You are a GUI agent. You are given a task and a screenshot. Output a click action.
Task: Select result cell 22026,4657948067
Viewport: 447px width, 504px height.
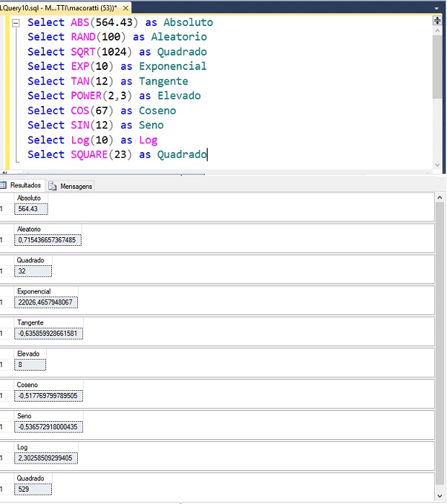tap(46, 302)
